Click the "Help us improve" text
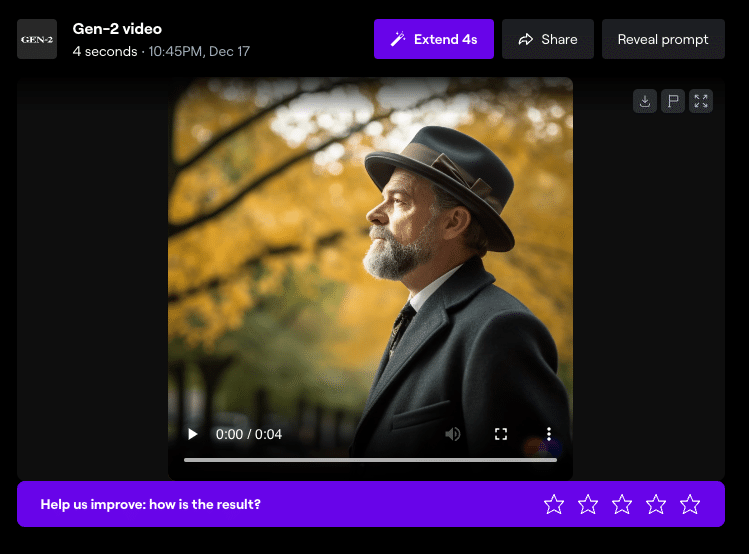The height and width of the screenshot is (554, 749). click(150, 504)
